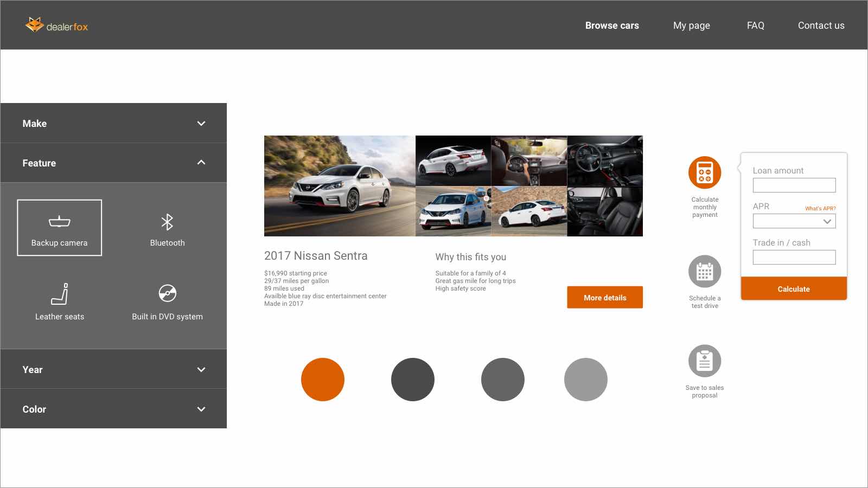The width and height of the screenshot is (868, 488).
Task: Open the black leather seats thumbnail
Action: 605,211
